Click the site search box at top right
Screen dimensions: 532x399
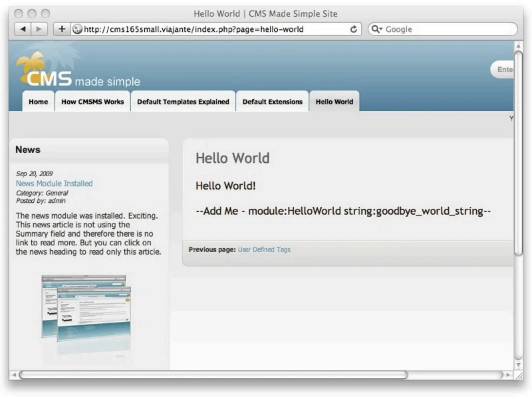(x=502, y=69)
